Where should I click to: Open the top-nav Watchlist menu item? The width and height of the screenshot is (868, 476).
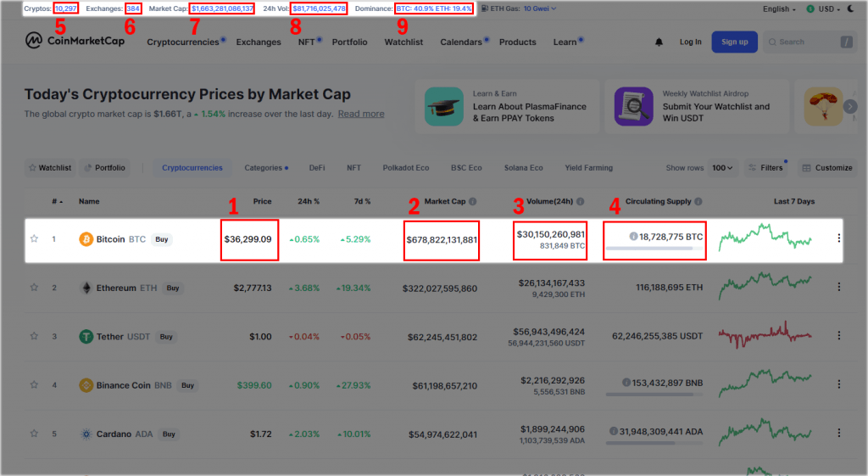[x=403, y=42]
